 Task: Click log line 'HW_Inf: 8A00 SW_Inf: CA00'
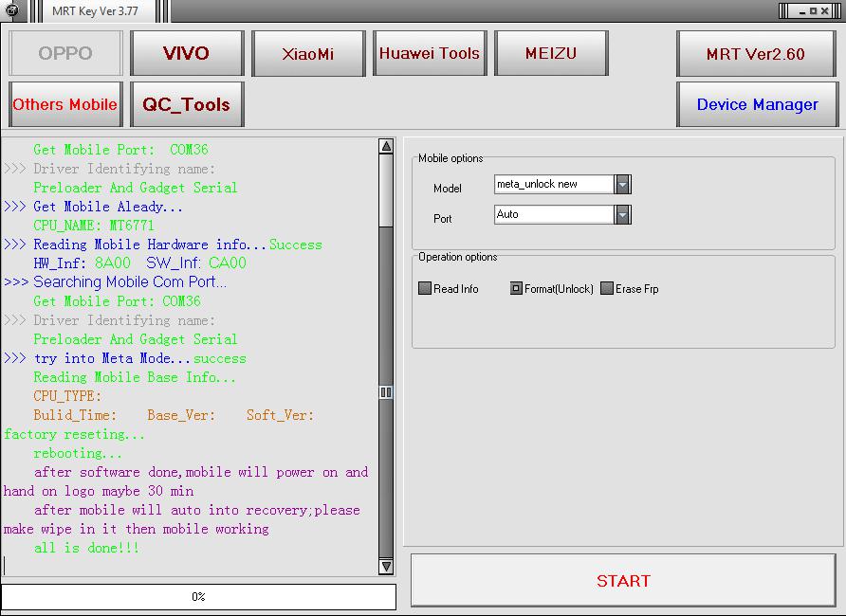139,263
